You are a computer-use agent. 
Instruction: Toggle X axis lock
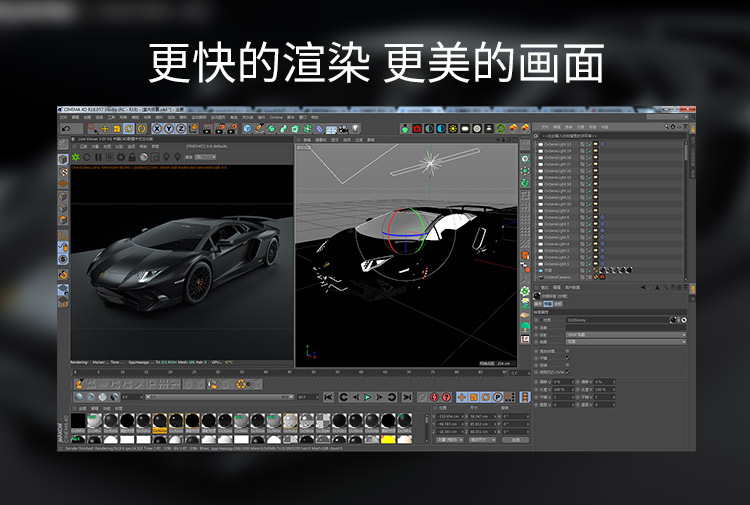[x=157, y=129]
